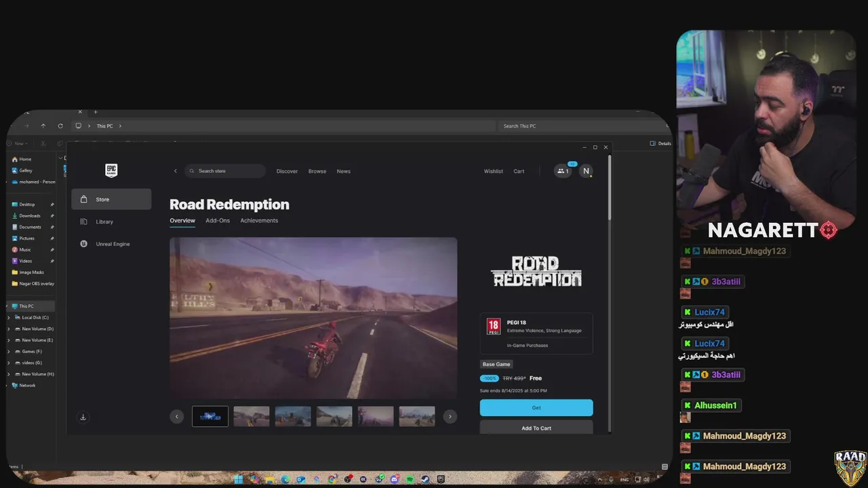Viewport: 868px width, 488px height.
Task: Open the Discover page
Action: [287, 171]
